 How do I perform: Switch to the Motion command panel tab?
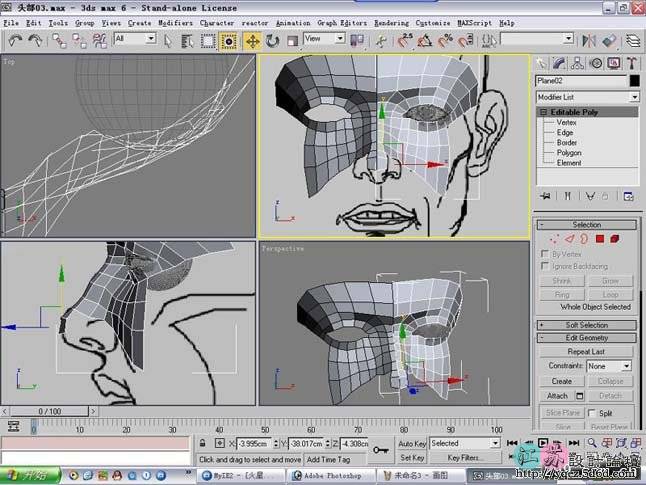(596, 63)
